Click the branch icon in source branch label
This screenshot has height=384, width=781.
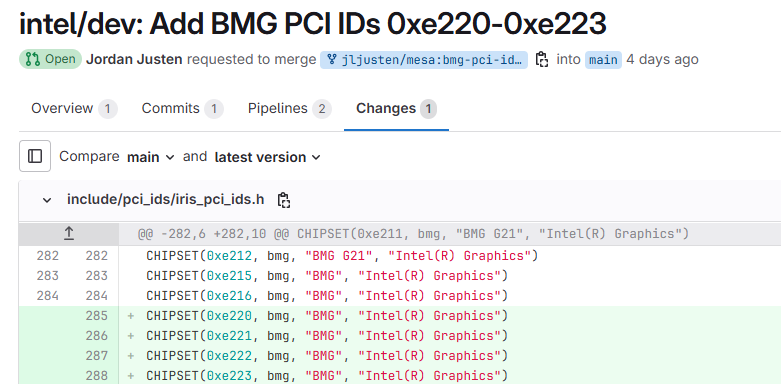click(x=333, y=60)
